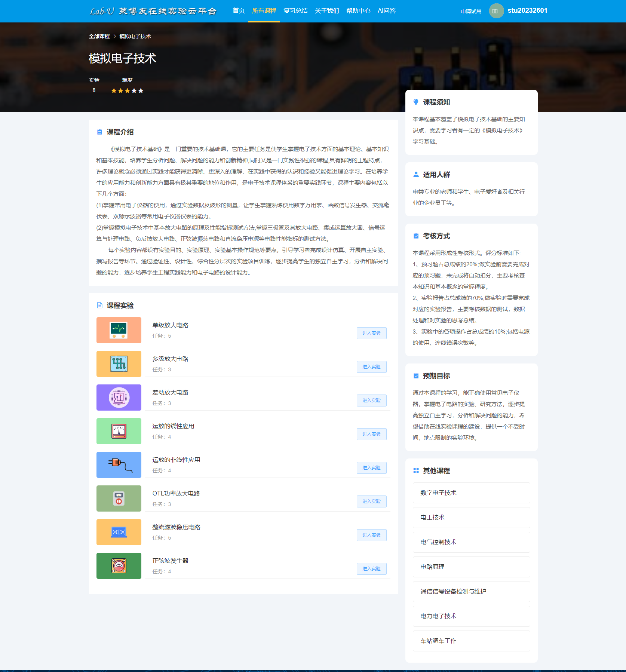The image size is (626, 672).
Task: Go to the AI问答 menu item
Action: [x=386, y=11]
